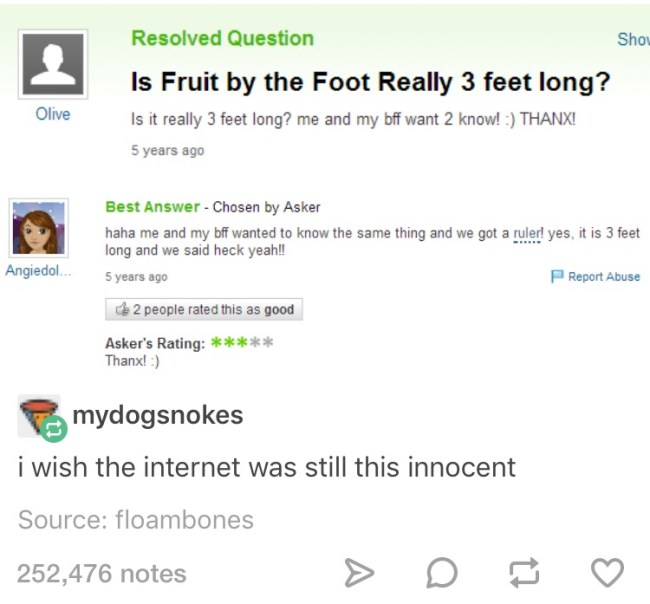The image size is (650, 604).
Task: Open Angiedol's profile picture
Action: pyautogui.click(x=39, y=228)
